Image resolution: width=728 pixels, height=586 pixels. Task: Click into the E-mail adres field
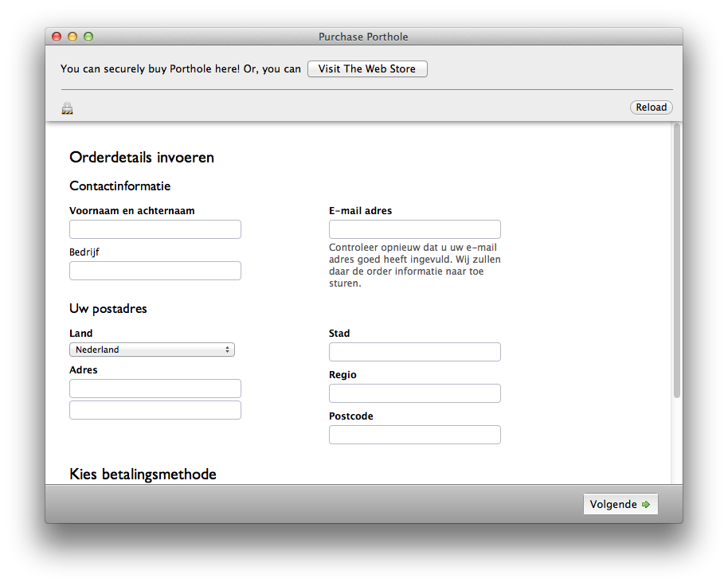pos(415,229)
